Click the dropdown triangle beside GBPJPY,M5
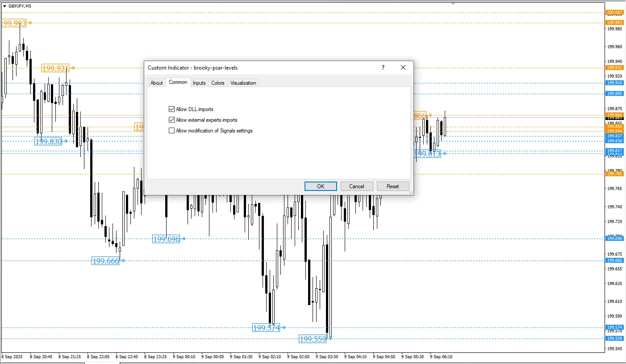This screenshot has height=364, width=626. tap(4, 6)
